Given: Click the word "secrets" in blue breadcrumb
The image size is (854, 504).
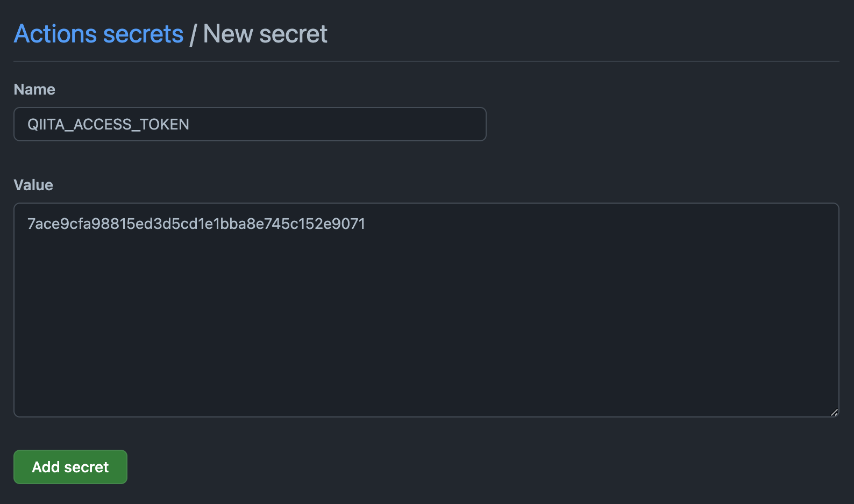Looking at the screenshot, I should pos(143,34).
